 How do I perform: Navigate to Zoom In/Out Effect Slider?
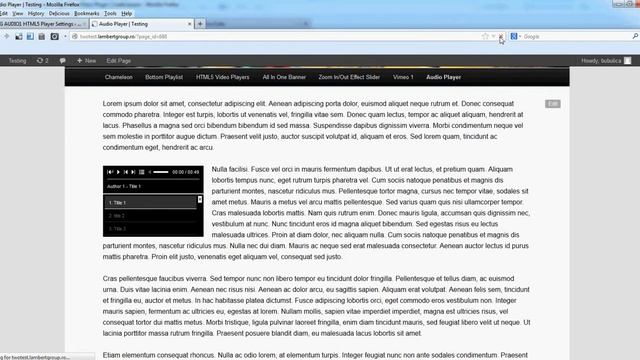(x=349, y=77)
